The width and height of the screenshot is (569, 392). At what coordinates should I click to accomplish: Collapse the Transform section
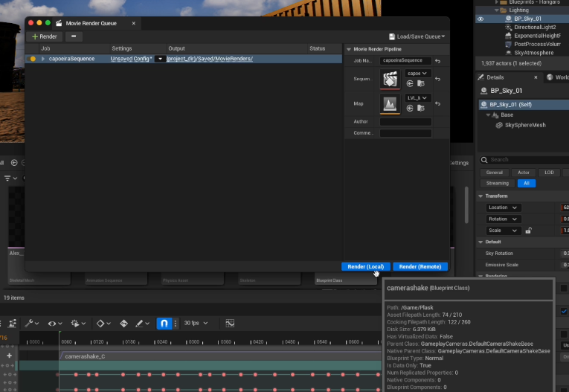pos(480,196)
